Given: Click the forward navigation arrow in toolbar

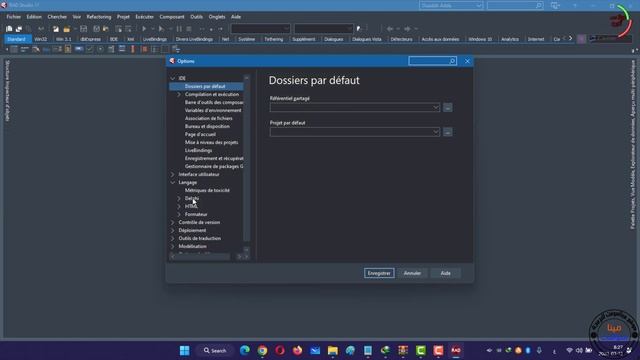Looking at the screenshot, I should click(x=407, y=29).
